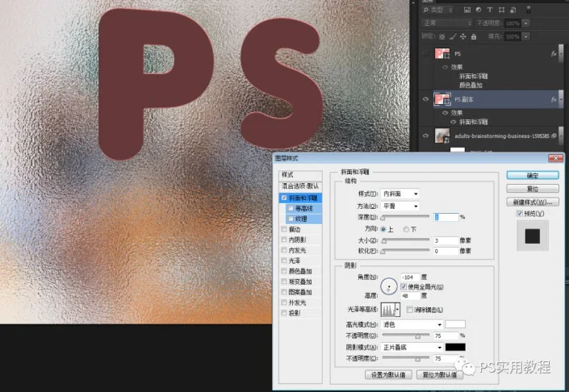The height and width of the screenshot is (392, 569).
Task: Click lock image pixels brush icon
Action: [x=453, y=36]
